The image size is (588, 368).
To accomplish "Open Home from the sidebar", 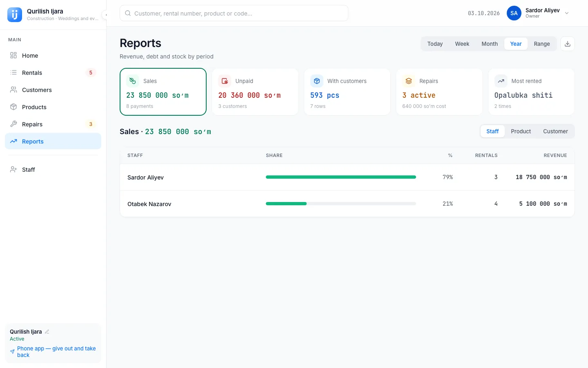I will pos(53,56).
